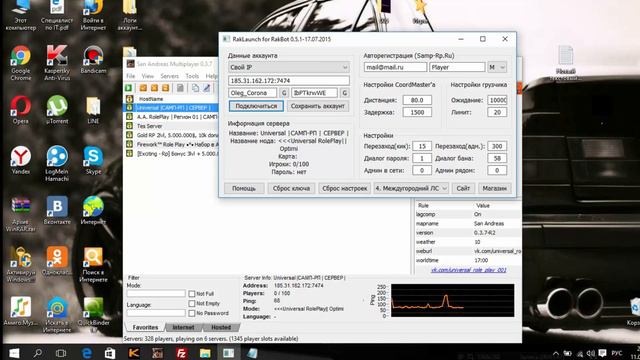Click the server address field 185.31.162.172:7474
Screen dimensions: 640x360
pyautogui.click(x=289, y=80)
